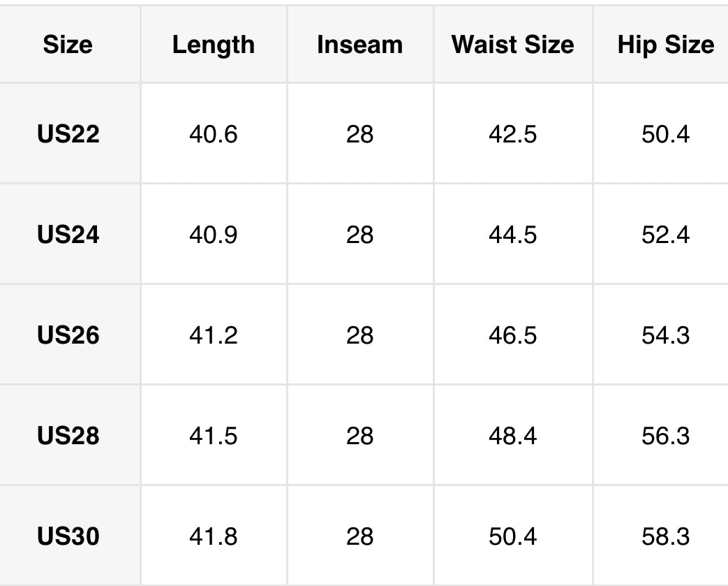Click the US30 hip value 58.3
The height and width of the screenshot is (586, 728).
pos(665,536)
